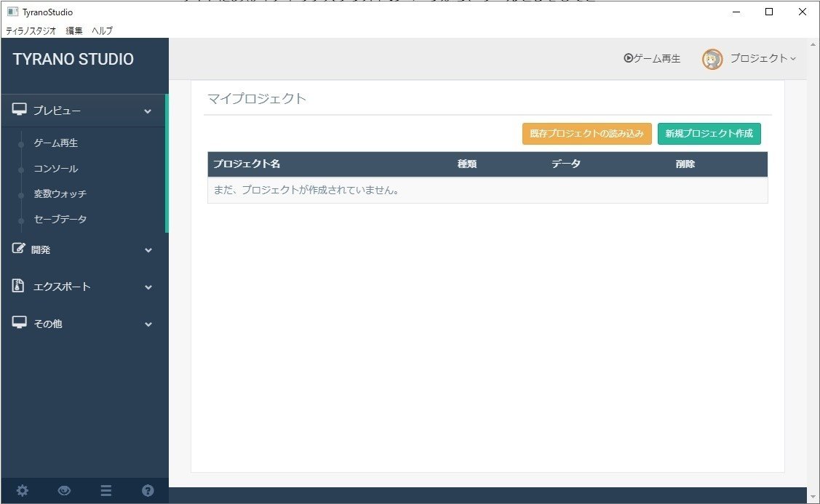Click the character avatar icon in the top bar
820x504 pixels.
pos(712,59)
